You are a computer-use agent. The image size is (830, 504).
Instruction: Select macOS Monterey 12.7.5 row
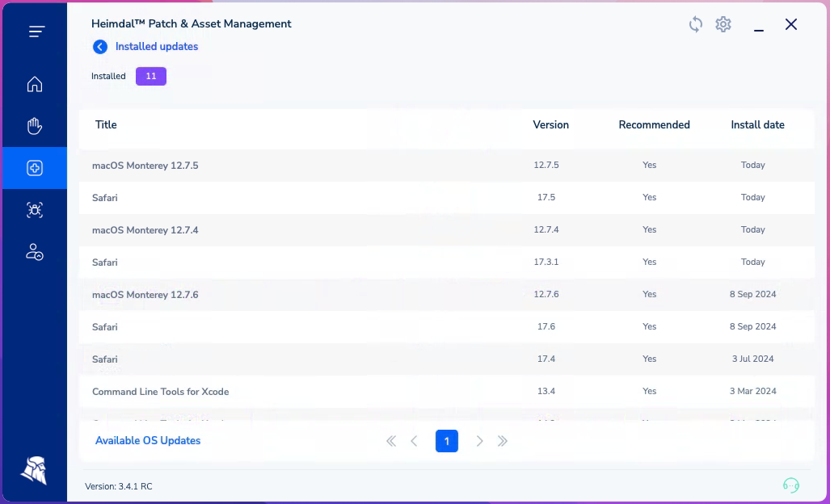[x=447, y=166]
